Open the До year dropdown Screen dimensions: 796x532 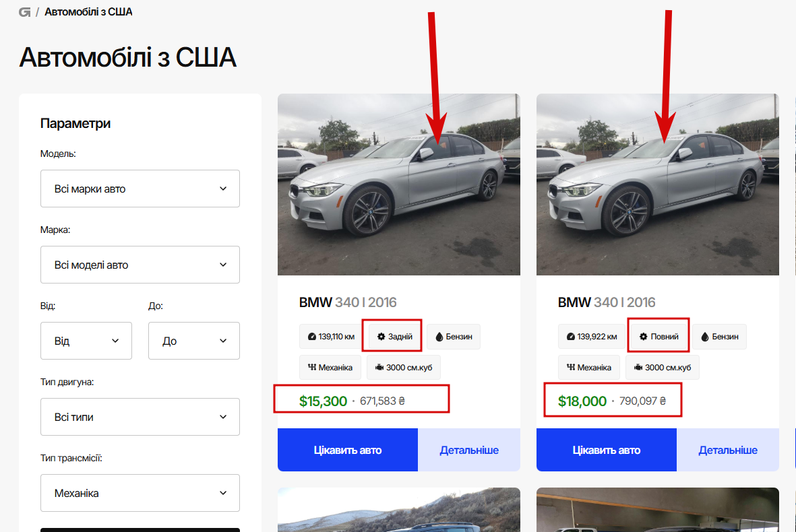(x=194, y=341)
